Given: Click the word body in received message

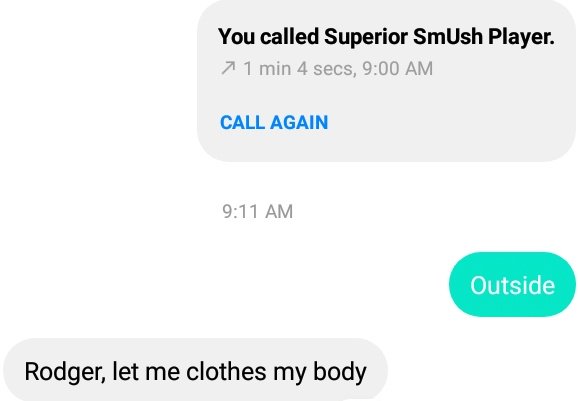Looking at the screenshot, I should 340,372.
